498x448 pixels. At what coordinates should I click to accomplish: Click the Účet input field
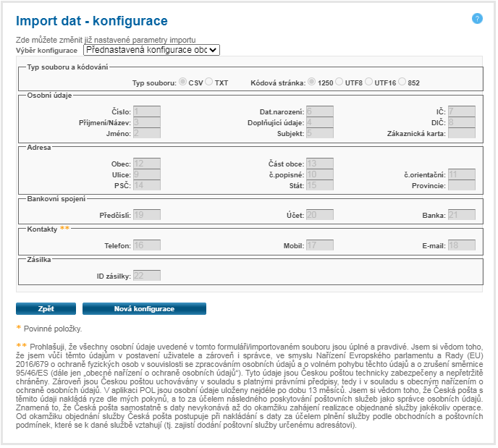click(x=319, y=215)
